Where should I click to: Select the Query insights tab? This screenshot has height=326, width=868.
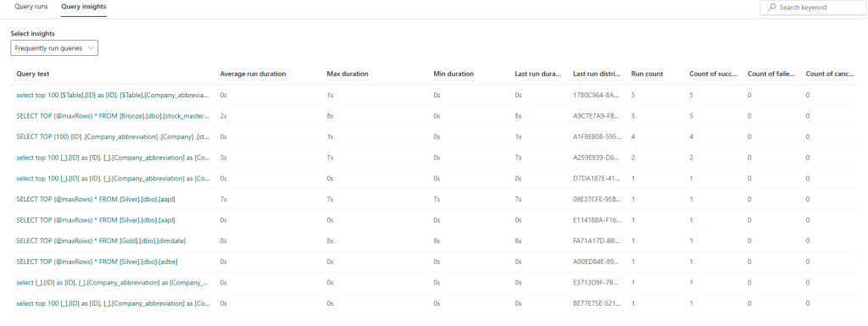(84, 7)
